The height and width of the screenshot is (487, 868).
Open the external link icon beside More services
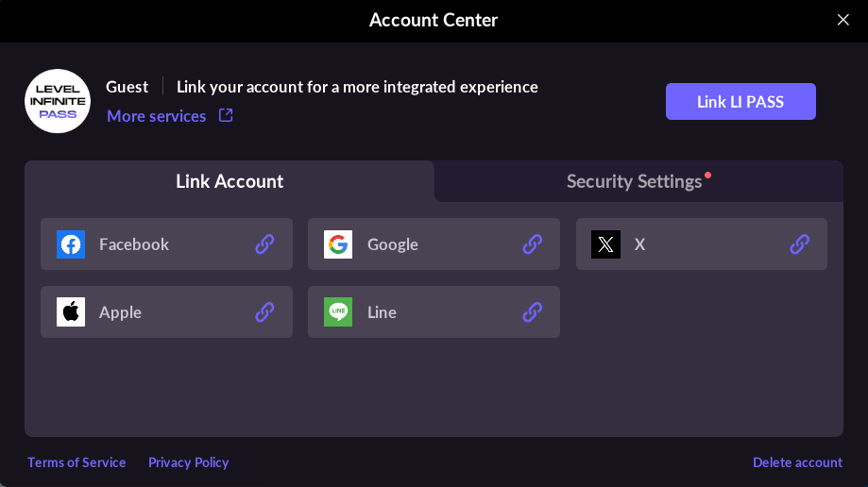(x=226, y=116)
